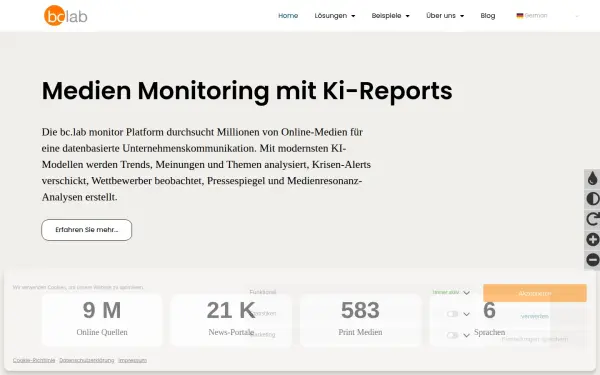The width and height of the screenshot is (600, 375).
Task: Open the Impressum link
Action: click(x=132, y=360)
